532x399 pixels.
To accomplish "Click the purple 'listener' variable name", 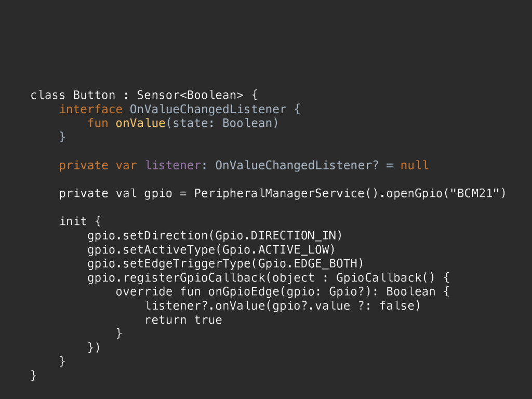I will click(173, 165).
